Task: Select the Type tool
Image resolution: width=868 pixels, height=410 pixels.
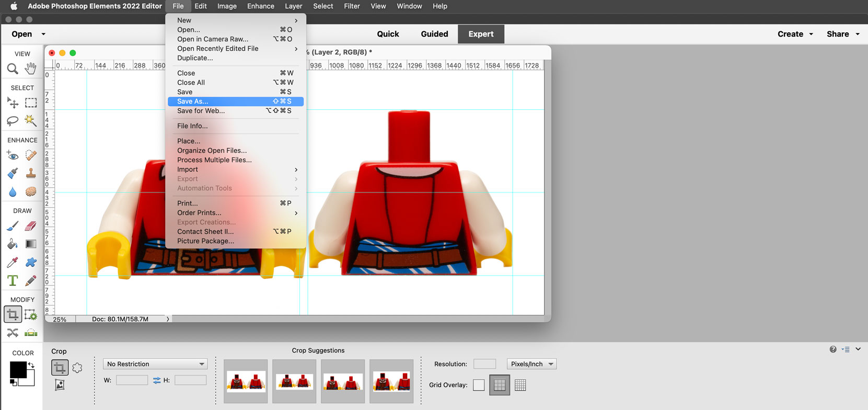Action: (x=13, y=280)
